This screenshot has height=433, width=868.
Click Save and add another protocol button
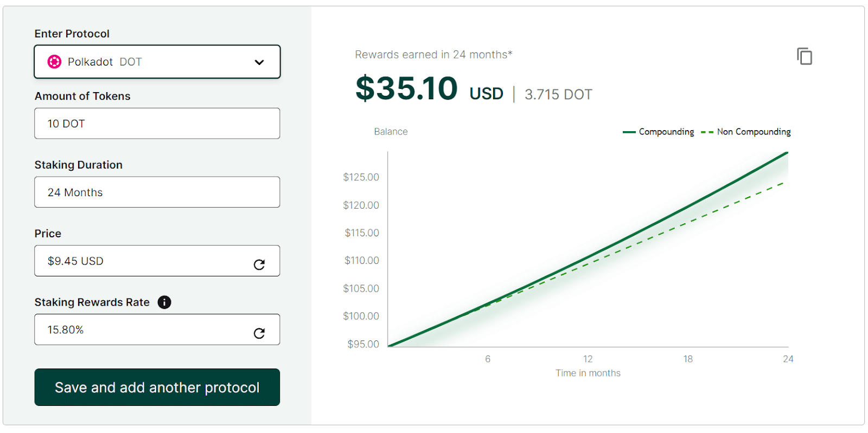[157, 387]
